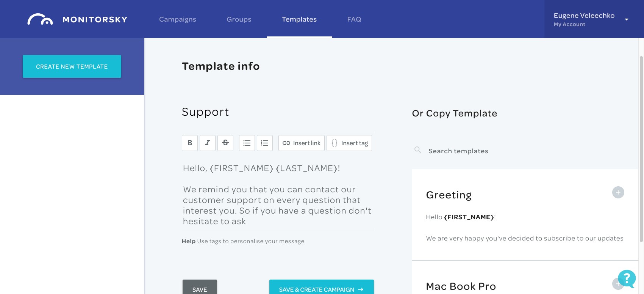
Task: Click Save & Create Campaign button
Action: coord(322,287)
